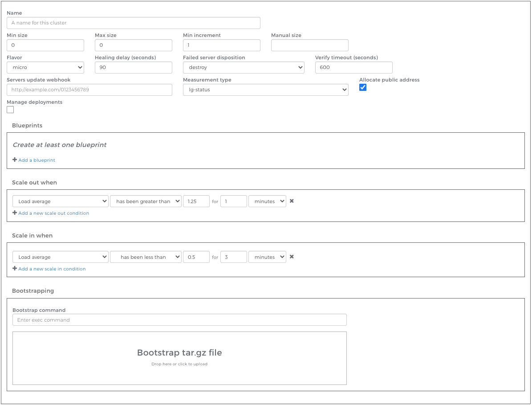This screenshot has height=405, width=532.
Task: Focus the cluster Name input field
Action: [134, 23]
